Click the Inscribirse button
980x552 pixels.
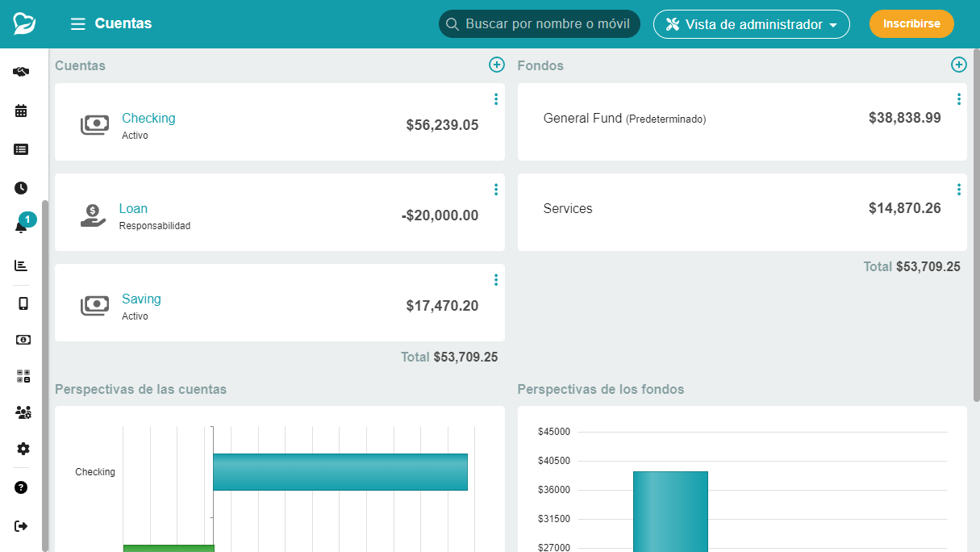(911, 24)
